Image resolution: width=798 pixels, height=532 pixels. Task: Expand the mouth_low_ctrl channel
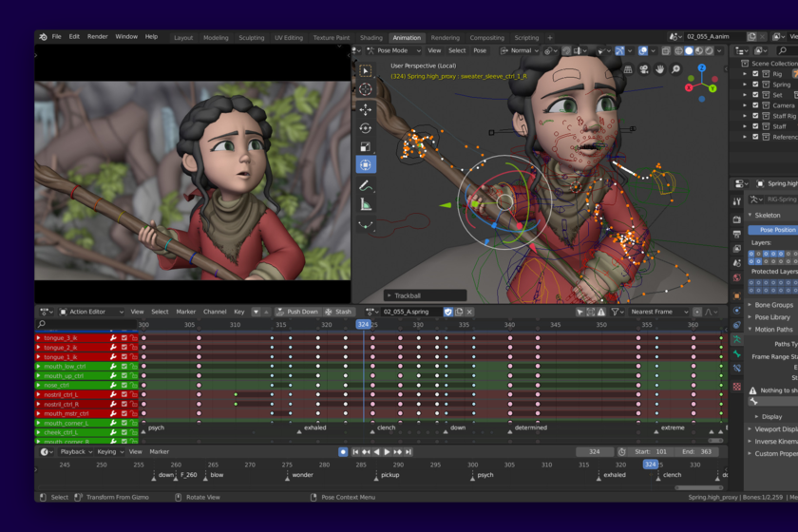click(x=39, y=366)
